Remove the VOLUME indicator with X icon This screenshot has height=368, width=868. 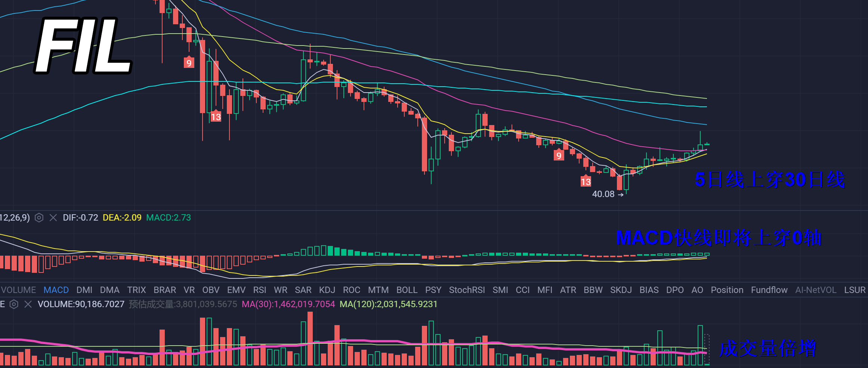point(28,304)
